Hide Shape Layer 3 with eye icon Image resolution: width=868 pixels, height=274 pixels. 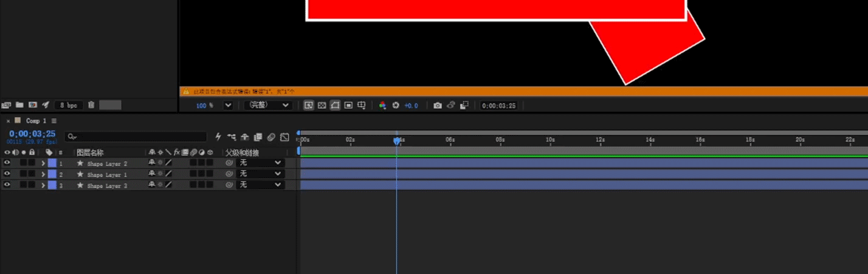[x=7, y=184]
